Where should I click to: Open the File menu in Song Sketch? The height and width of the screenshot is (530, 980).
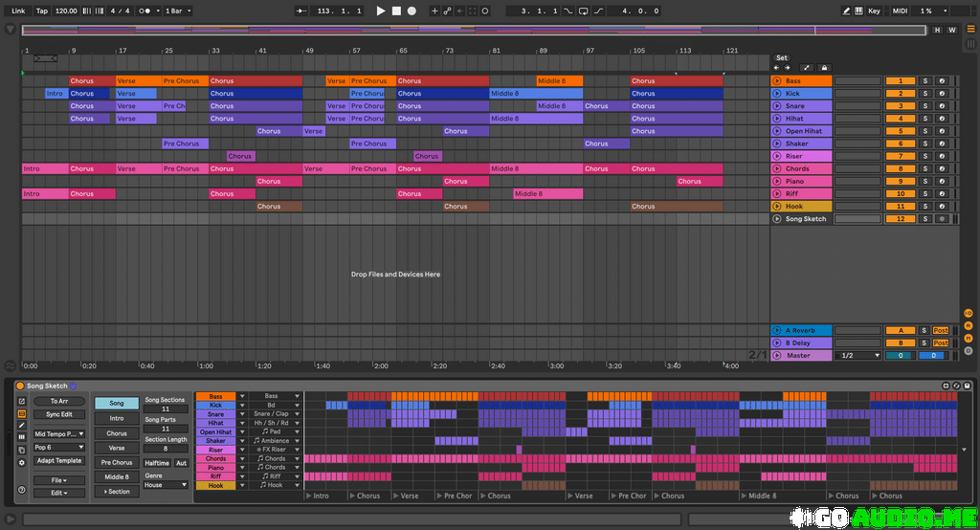(58, 480)
